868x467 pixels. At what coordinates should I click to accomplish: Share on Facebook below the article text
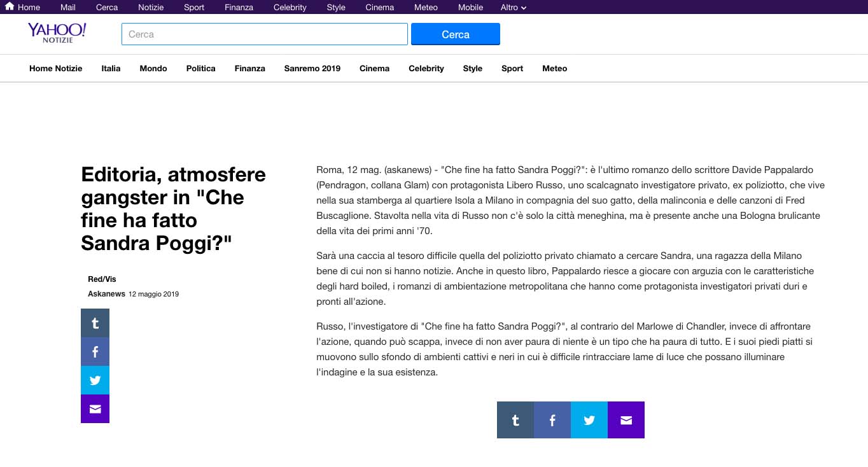click(x=552, y=420)
